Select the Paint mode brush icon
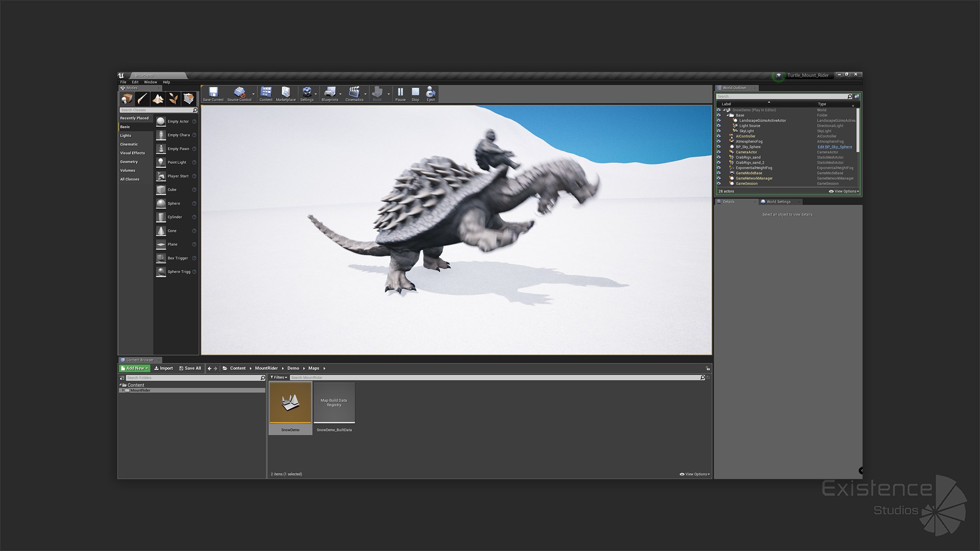980x551 pixels. (142, 98)
